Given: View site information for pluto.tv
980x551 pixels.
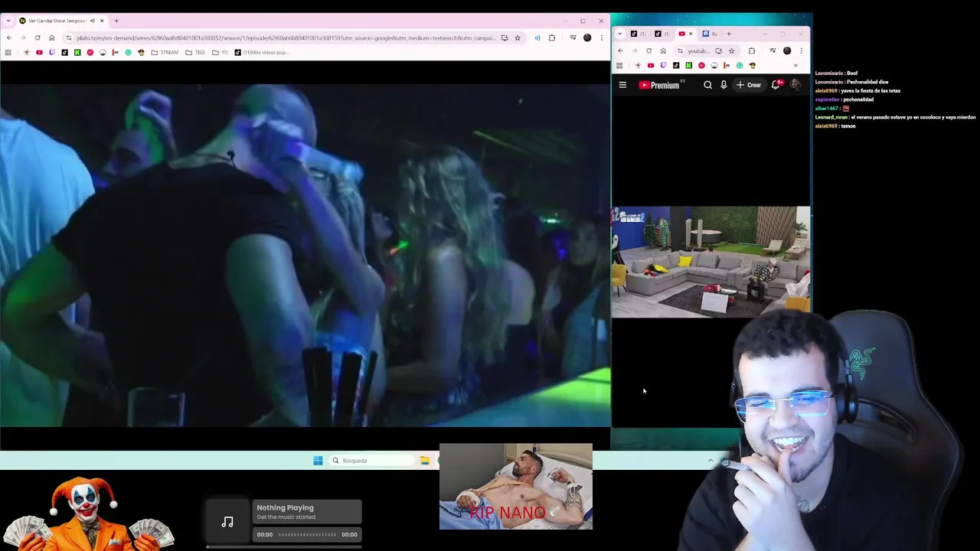Looking at the screenshot, I should click(69, 37).
